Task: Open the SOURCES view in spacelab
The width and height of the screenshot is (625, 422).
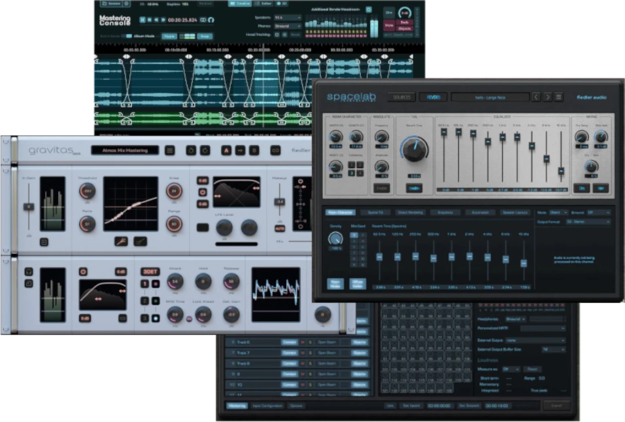Action: click(401, 97)
